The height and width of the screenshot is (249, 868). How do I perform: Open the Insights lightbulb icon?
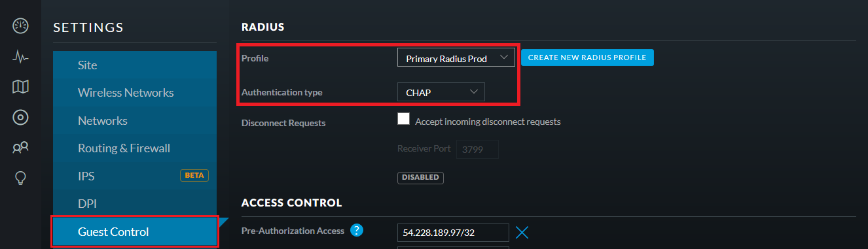point(21,178)
